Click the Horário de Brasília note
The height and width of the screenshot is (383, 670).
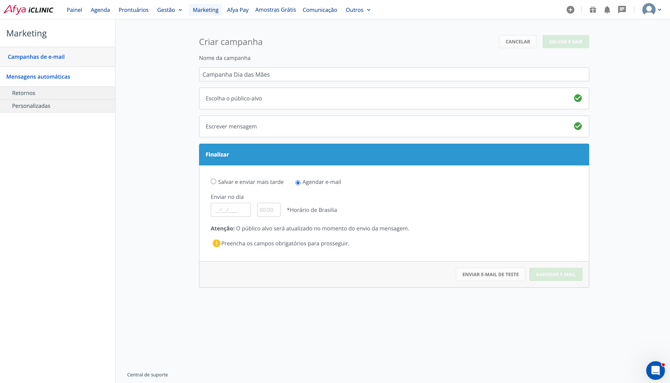pos(312,210)
